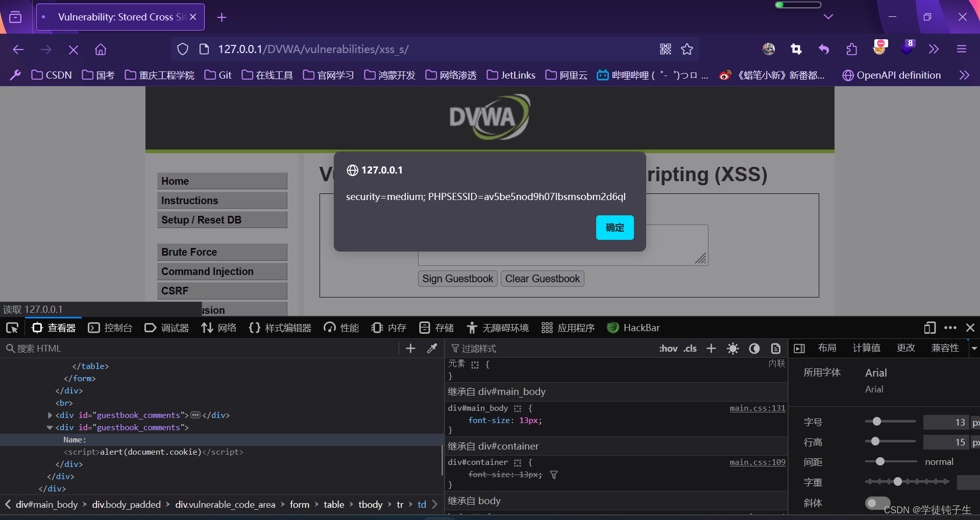Close the developer tools panel

970,328
